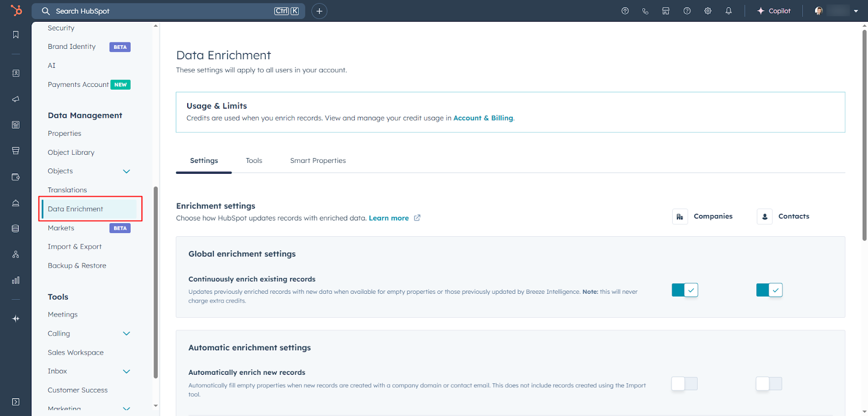Screen dimensions: 868x416
Task: Open Backup & Restore settings
Action: [x=77, y=266]
